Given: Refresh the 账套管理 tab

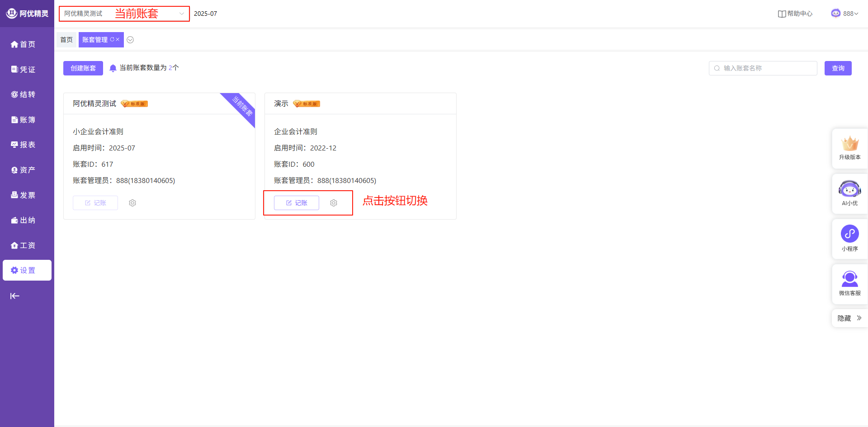Looking at the screenshot, I should tap(112, 40).
